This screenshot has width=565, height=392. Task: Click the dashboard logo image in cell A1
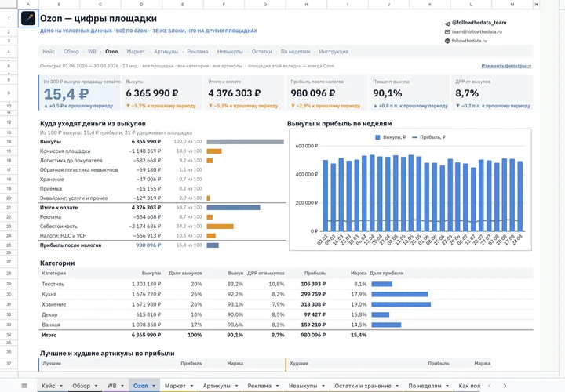28,18
